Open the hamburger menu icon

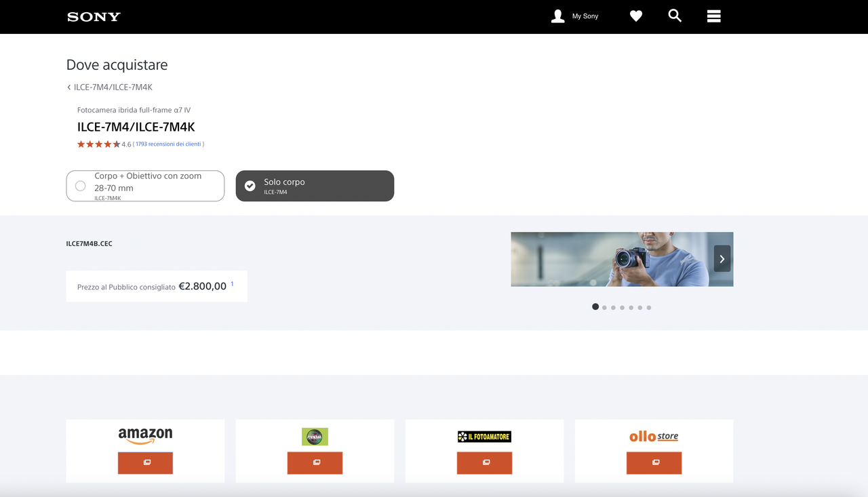coord(713,16)
